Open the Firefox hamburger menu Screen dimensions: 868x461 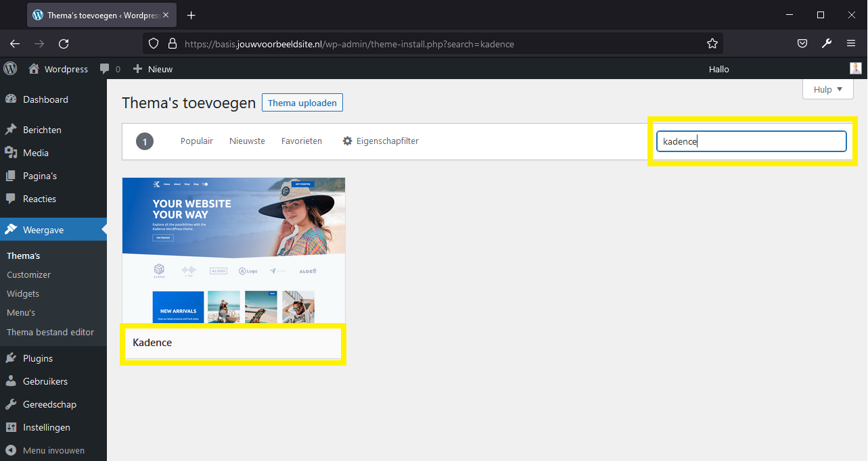[x=850, y=43]
